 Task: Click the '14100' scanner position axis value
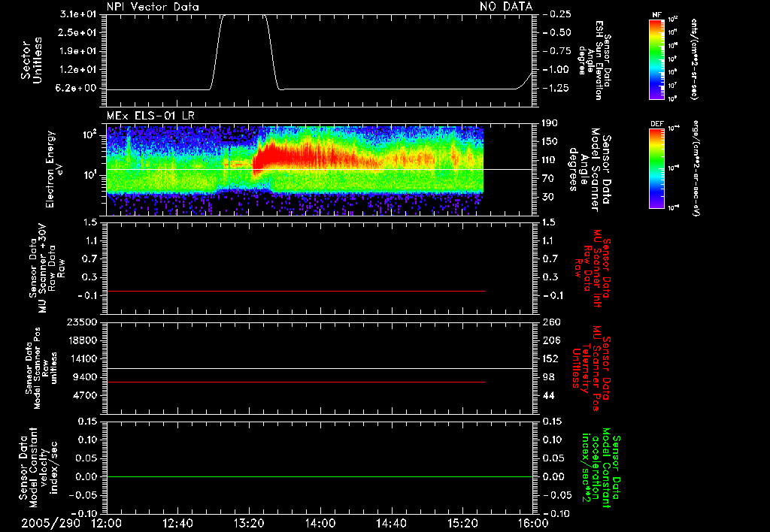pos(81,358)
